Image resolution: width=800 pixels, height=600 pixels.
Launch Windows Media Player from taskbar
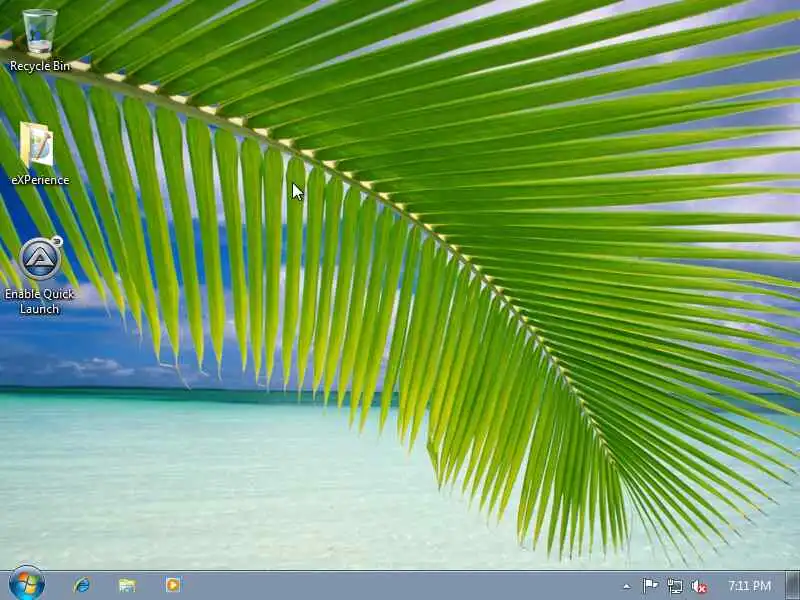173,585
